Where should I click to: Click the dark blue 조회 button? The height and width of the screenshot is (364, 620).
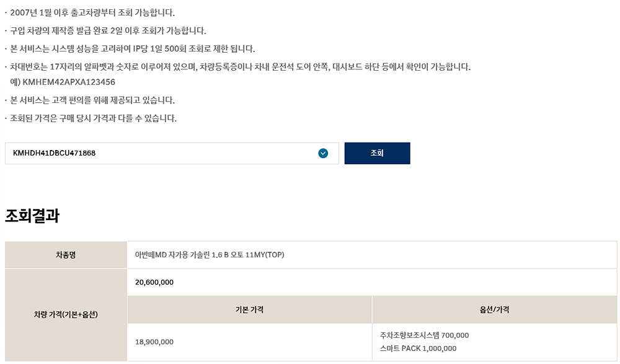click(x=377, y=153)
